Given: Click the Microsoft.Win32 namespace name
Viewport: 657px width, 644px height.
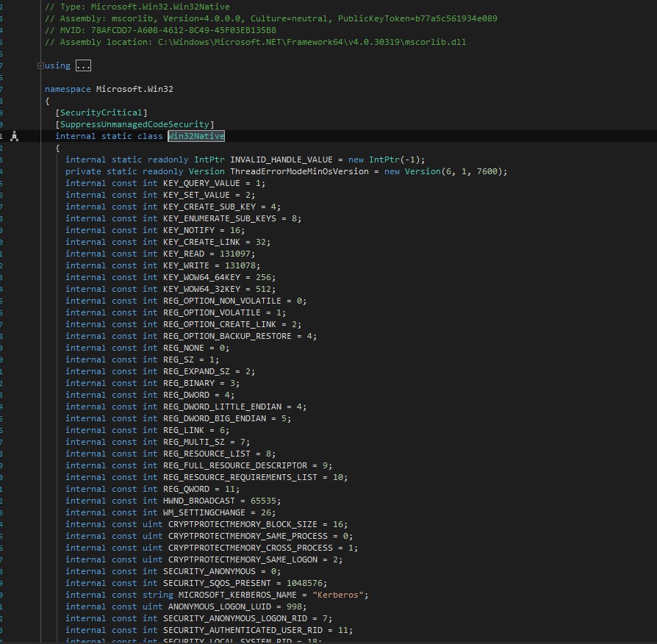Looking at the screenshot, I should coord(134,89).
